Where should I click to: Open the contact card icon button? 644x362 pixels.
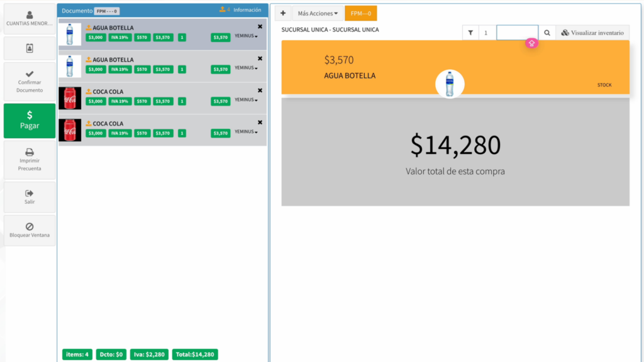30,48
